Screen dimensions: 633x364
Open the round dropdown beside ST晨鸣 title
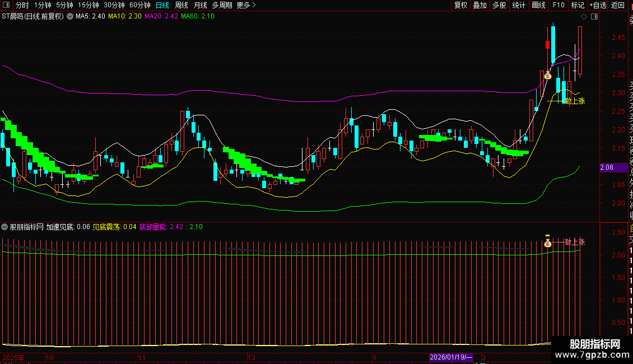point(70,17)
